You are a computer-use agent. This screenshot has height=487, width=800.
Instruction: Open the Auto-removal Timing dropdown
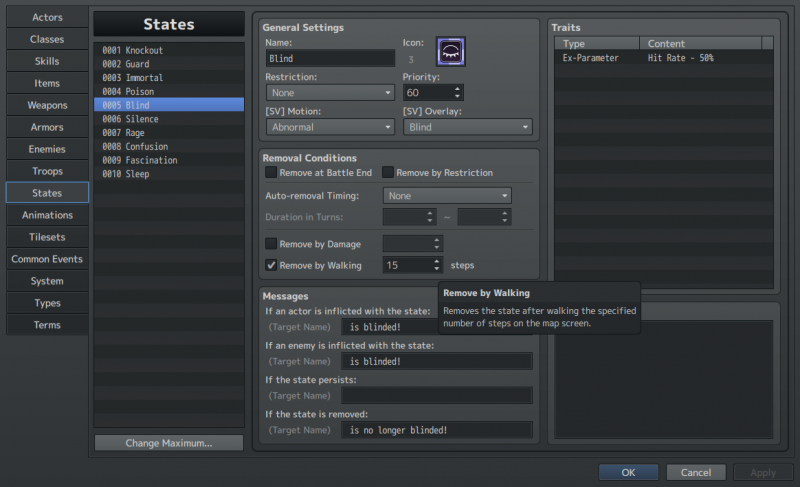coord(447,196)
